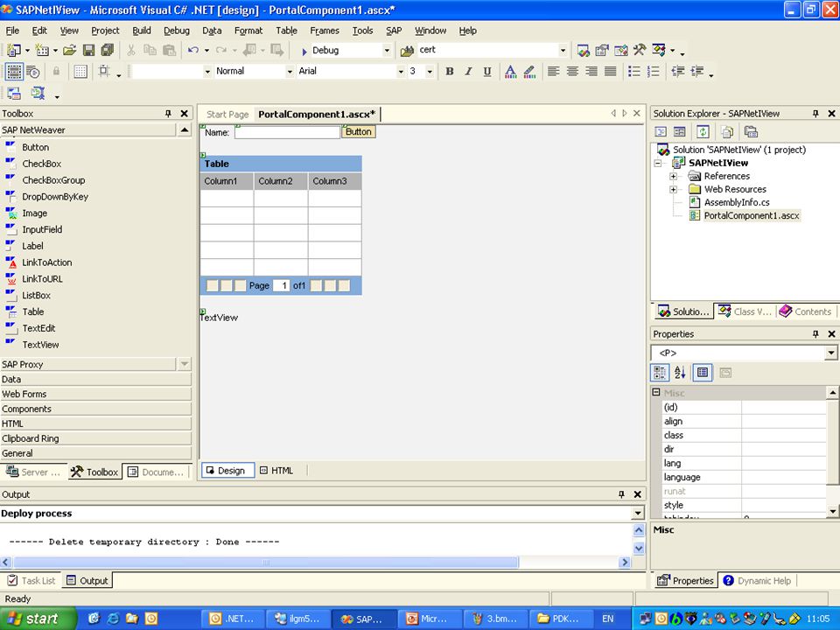Click the Show Grid icon
The height and width of the screenshot is (630, 840).
coord(80,71)
